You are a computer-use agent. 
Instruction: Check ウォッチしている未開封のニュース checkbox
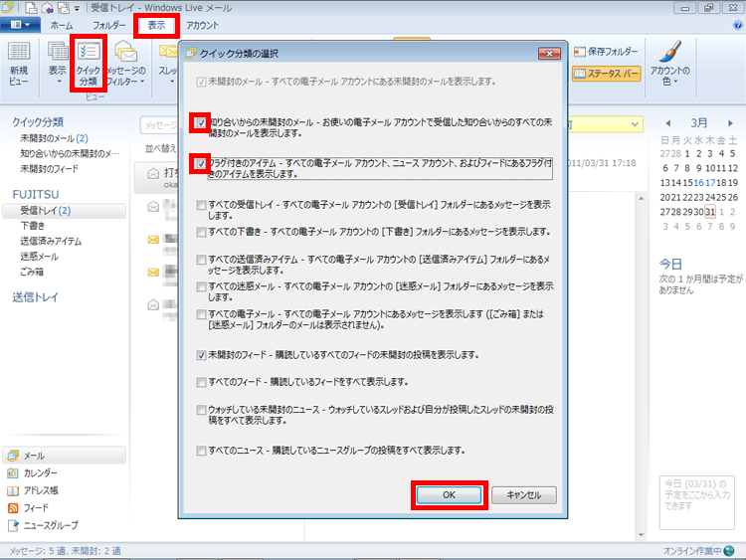tap(201, 410)
